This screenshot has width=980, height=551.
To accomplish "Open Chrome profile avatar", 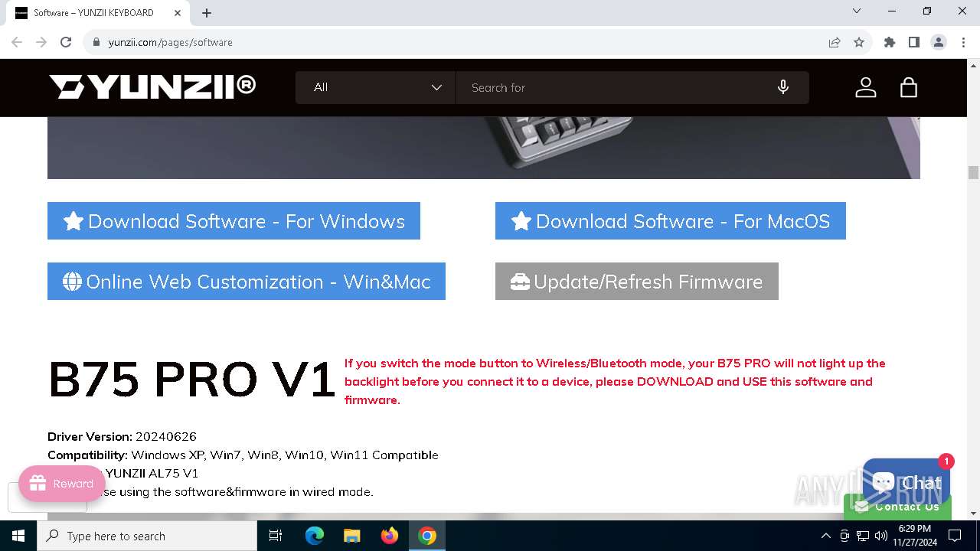I will 939,42.
